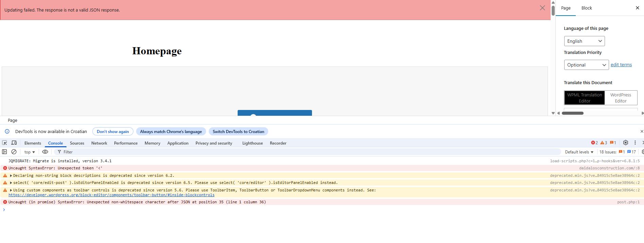
Task: Click the editor vertical scrollbar thumb
Action: (x=553, y=10)
